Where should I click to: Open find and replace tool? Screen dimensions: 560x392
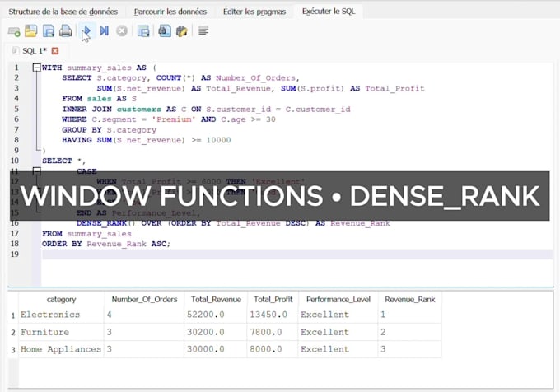tap(182, 31)
